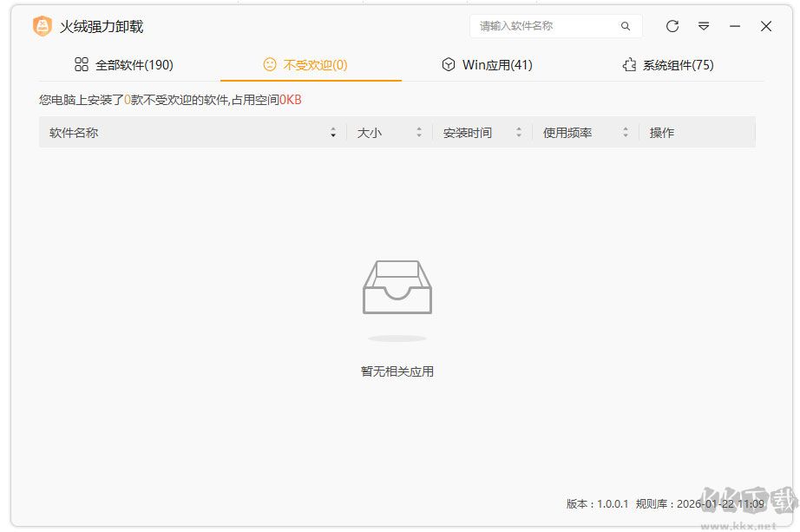This screenshot has height=532, width=800.
Task: Click the 暂无相关应用 message text
Action: (397, 371)
